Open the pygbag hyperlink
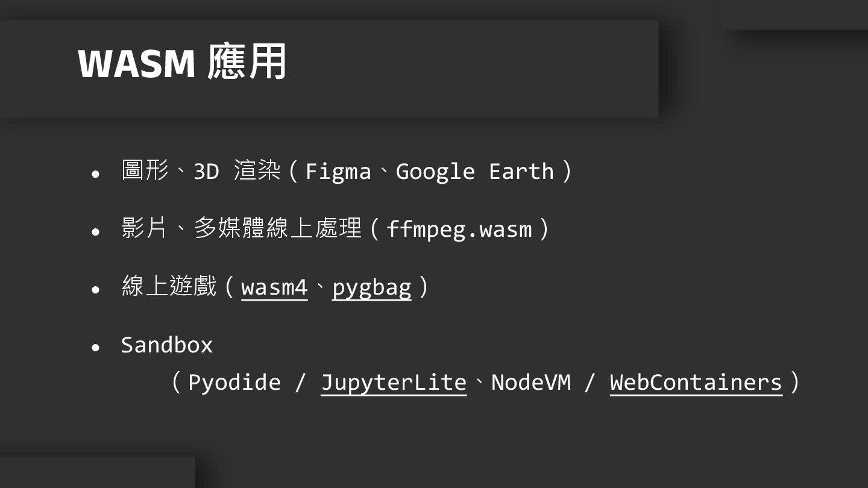The height and width of the screenshot is (488, 868). coord(372,288)
